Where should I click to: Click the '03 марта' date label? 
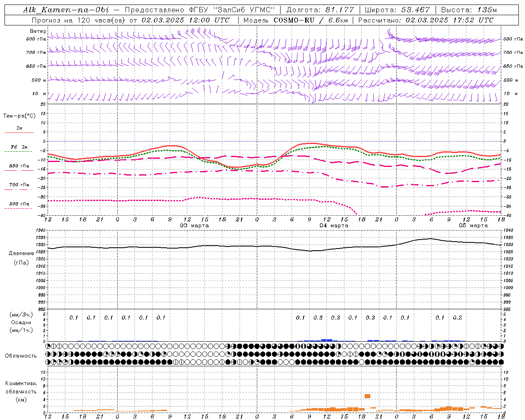tap(194, 226)
